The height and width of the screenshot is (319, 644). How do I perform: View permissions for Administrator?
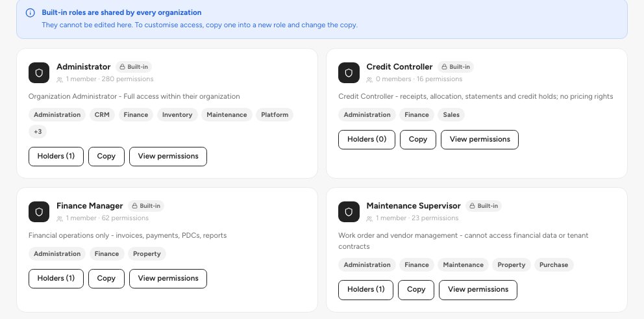point(168,156)
